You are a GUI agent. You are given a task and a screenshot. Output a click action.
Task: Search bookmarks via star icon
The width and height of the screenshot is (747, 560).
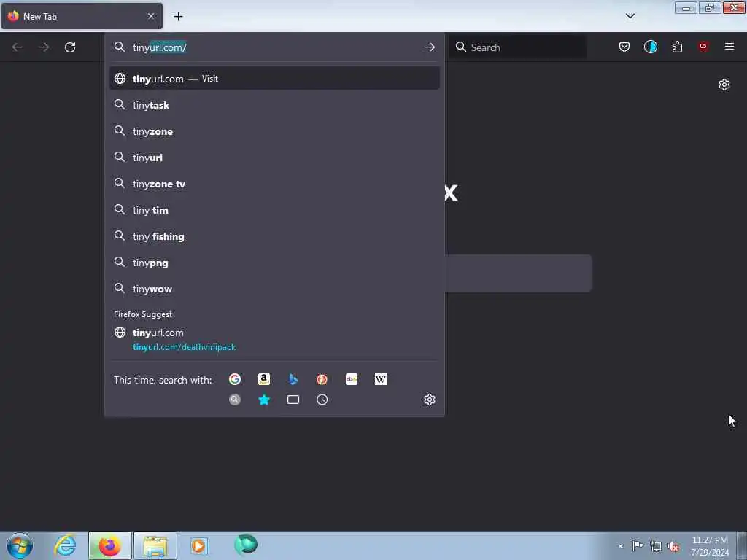point(264,400)
